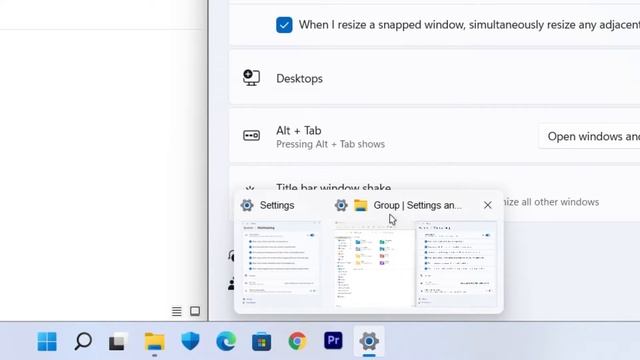Click 'Pressing Alt + Tab shows' text

331,144
